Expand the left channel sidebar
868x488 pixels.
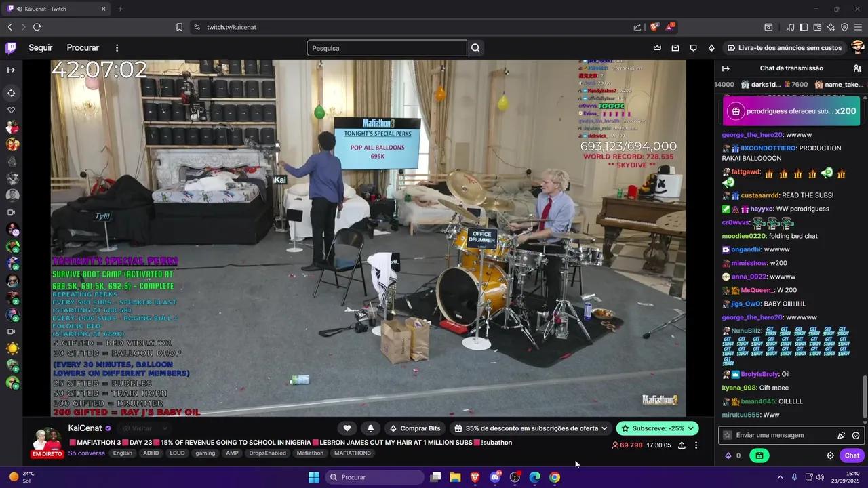coord(11,70)
